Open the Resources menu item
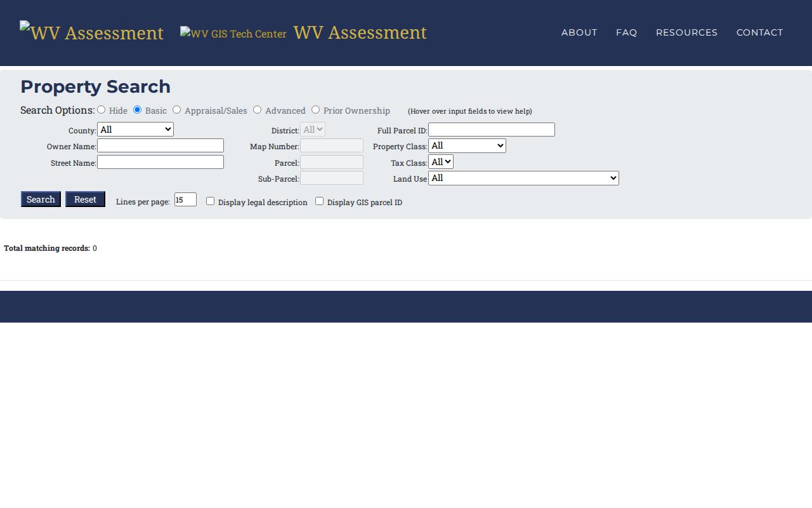 tap(687, 32)
